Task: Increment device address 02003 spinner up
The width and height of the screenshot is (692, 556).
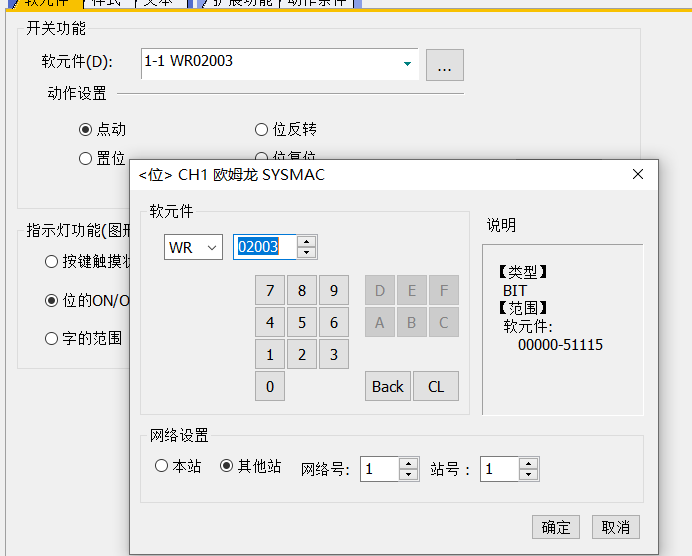Action: click(306, 241)
